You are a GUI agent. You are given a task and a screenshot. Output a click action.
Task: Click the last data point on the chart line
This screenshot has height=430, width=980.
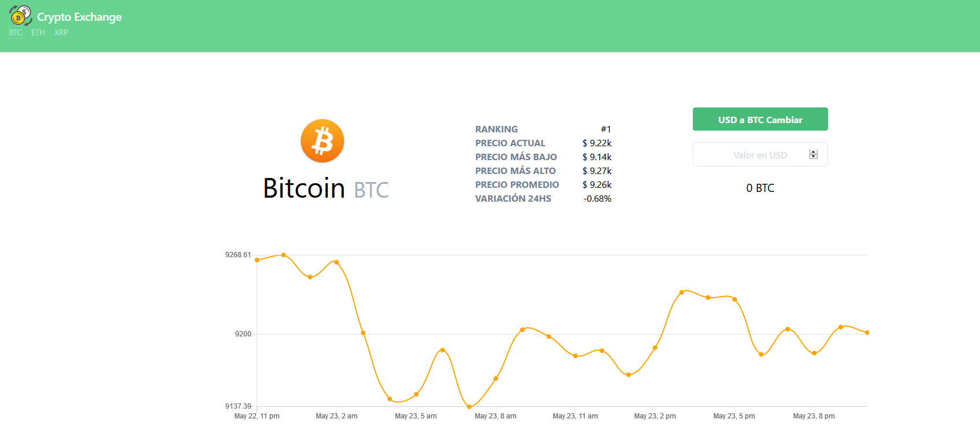click(x=867, y=332)
